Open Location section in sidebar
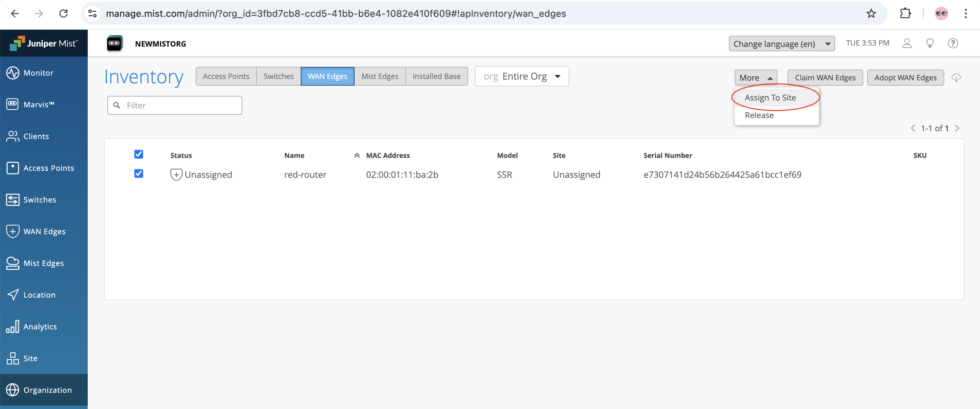The width and height of the screenshot is (980, 409). point(39,295)
